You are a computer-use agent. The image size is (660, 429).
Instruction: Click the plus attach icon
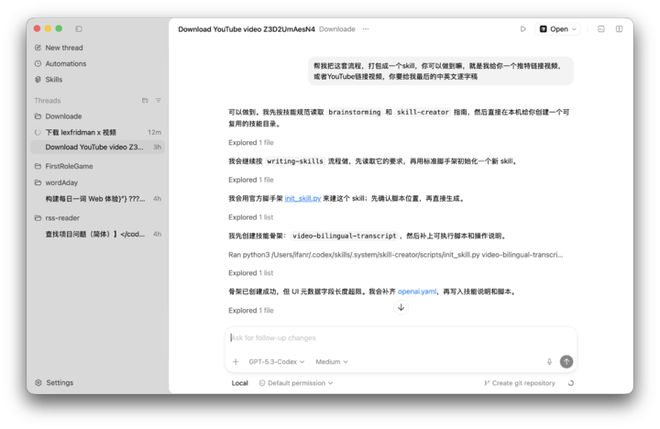pos(236,362)
